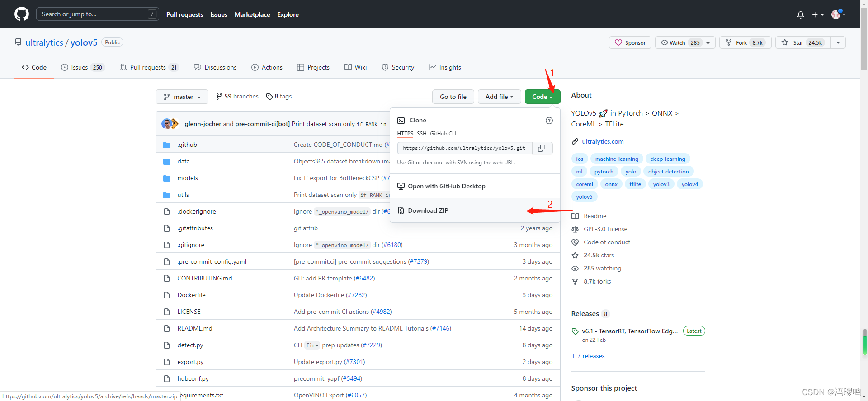The width and height of the screenshot is (868, 401).
Task: Open global Pull requests in top navigation
Action: (184, 14)
